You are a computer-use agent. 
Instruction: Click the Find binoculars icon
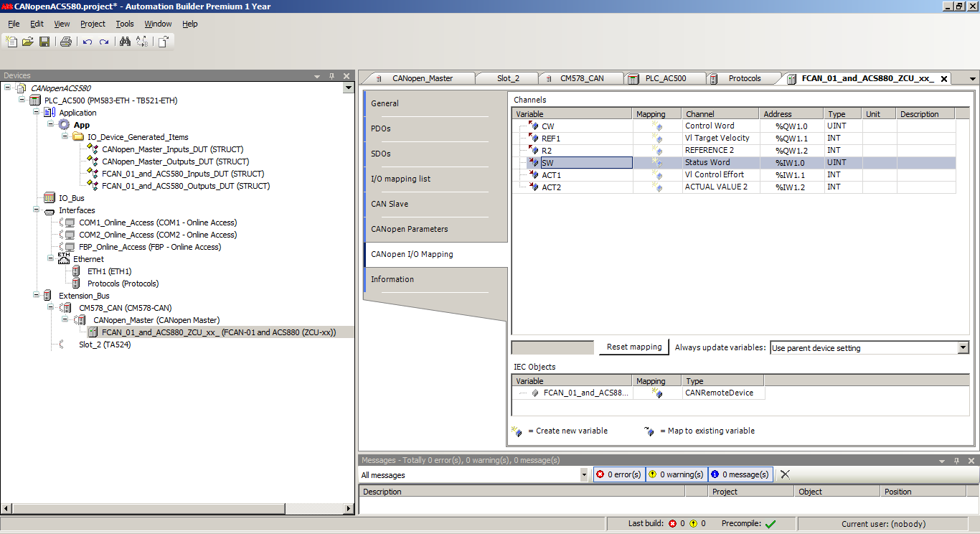tap(125, 42)
